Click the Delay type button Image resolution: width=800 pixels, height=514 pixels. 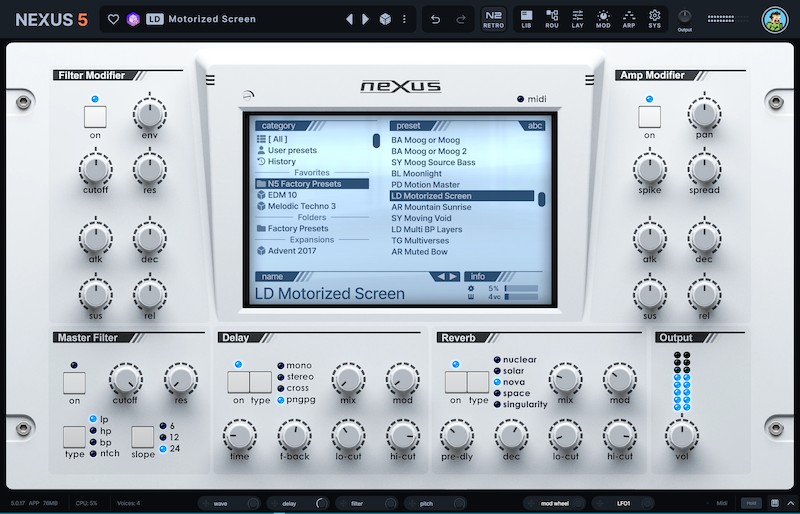coord(261,382)
